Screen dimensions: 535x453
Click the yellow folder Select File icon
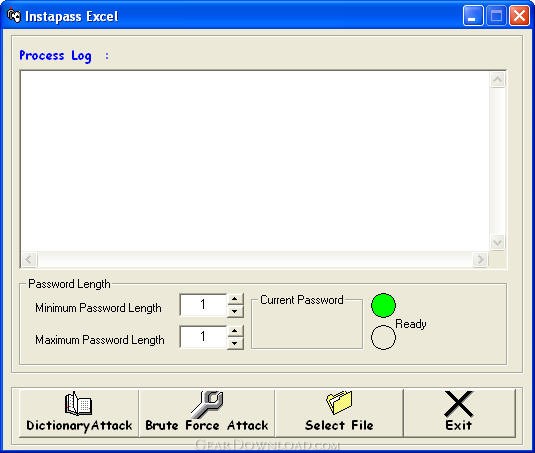coord(339,403)
